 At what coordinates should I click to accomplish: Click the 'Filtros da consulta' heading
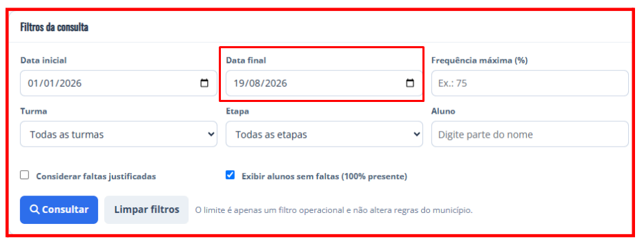[x=55, y=28]
